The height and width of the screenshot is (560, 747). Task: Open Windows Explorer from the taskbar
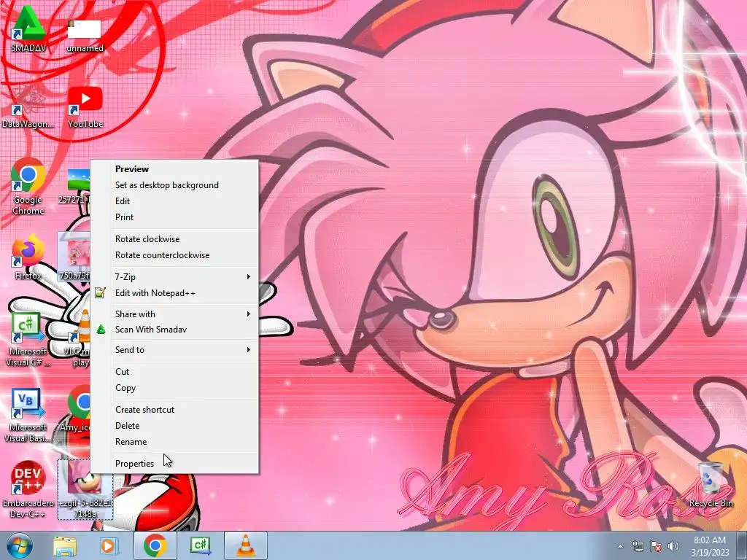65,545
